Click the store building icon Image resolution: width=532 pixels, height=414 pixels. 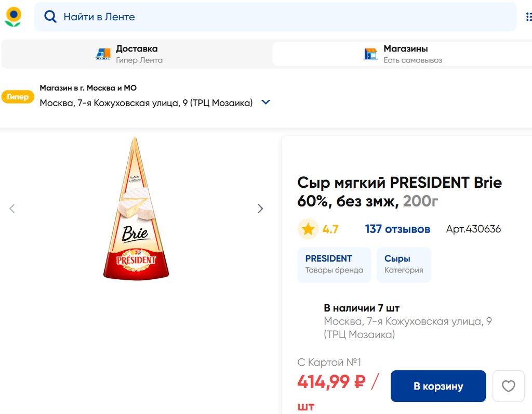(370, 54)
